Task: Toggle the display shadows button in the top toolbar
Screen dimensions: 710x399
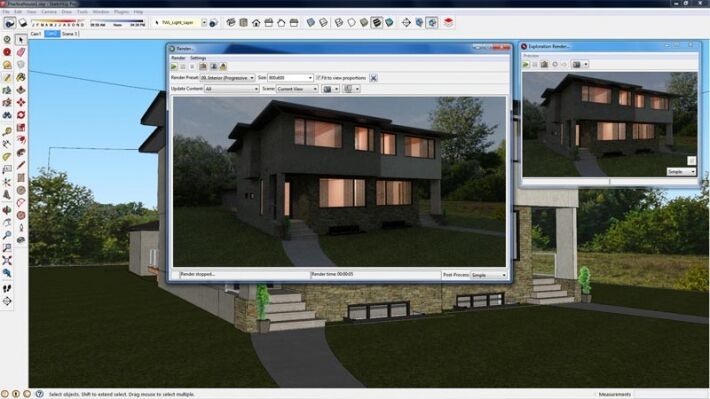Action: click(x=10, y=23)
